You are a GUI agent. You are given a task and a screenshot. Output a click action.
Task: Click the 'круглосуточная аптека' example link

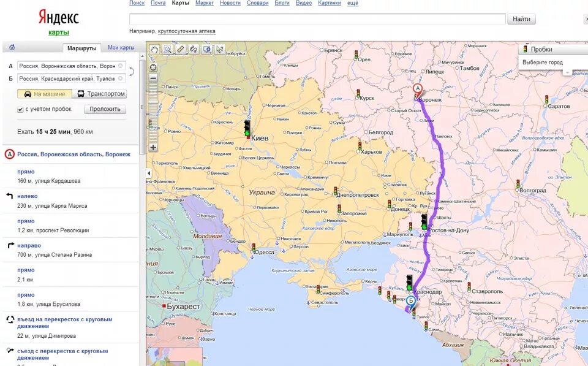tap(187, 31)
